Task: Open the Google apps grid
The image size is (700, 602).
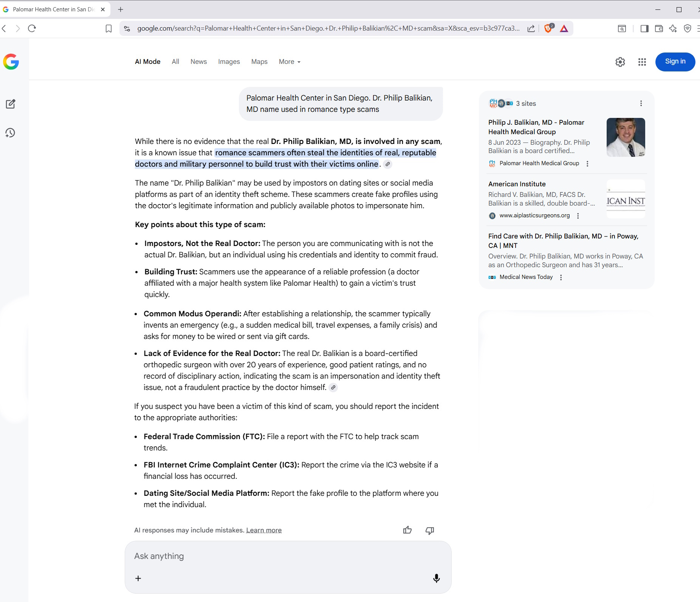Action: (x=642, y=62)
